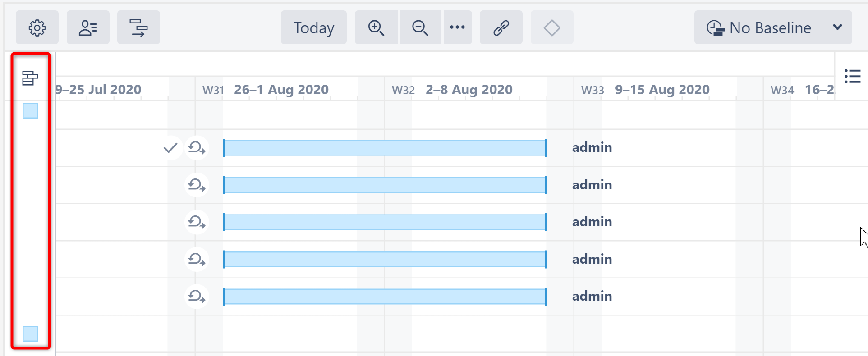
Task: Open the resource management panel icon
Action: coord(88,27)
